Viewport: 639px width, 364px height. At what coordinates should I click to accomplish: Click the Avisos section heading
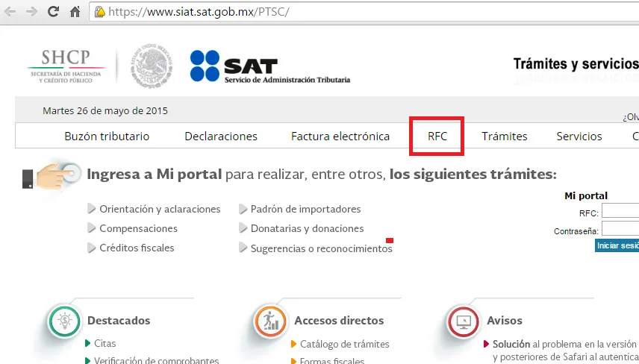505,321
